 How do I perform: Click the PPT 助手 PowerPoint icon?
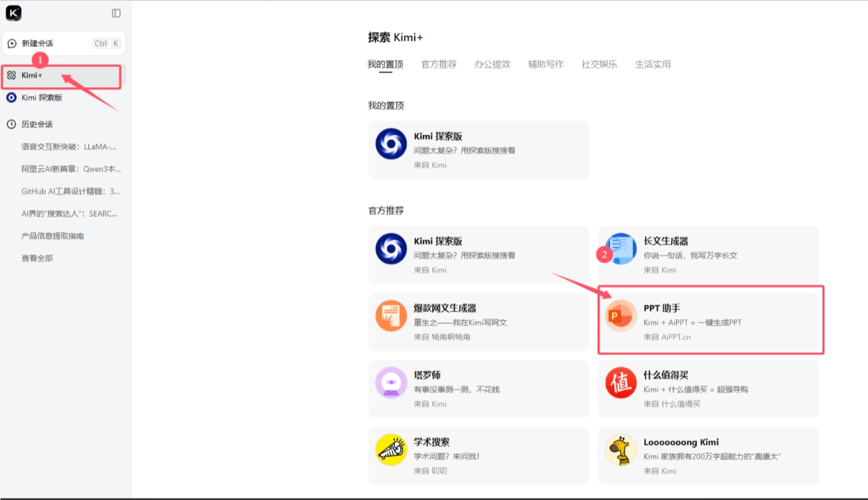click(x=621, y=316)
